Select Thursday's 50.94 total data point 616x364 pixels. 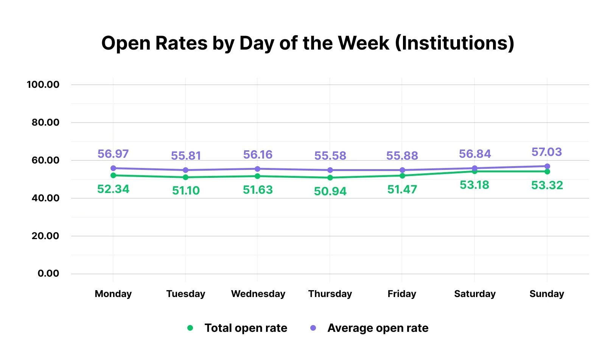[x=330, y=177]
